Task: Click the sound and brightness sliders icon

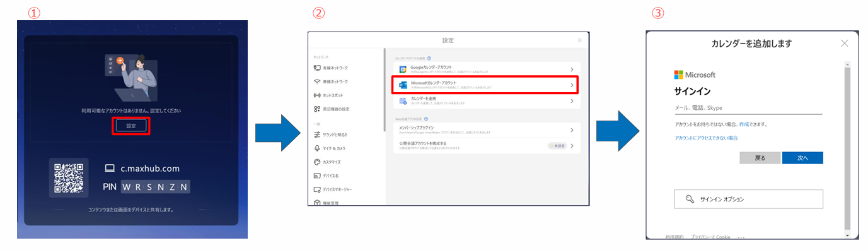Action: click(317, 134)
